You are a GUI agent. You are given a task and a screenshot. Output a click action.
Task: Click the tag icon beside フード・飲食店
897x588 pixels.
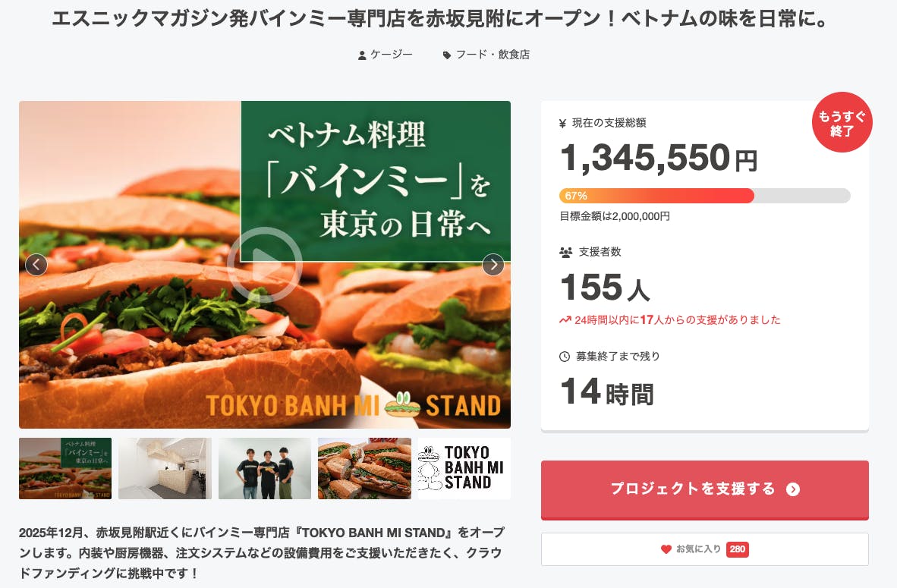[x=447, y=55]
